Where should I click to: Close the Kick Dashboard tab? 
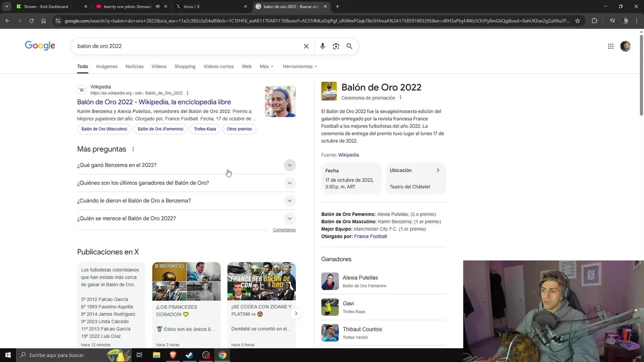click(86, 7)
